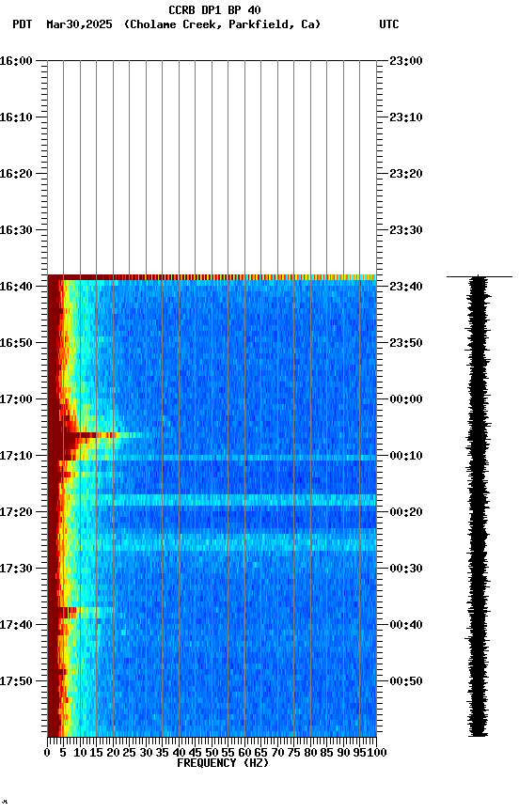Click the 00:20 UTC time label
Image resolution: width=519 pixels, height=812 pixels.
[406, 513]
